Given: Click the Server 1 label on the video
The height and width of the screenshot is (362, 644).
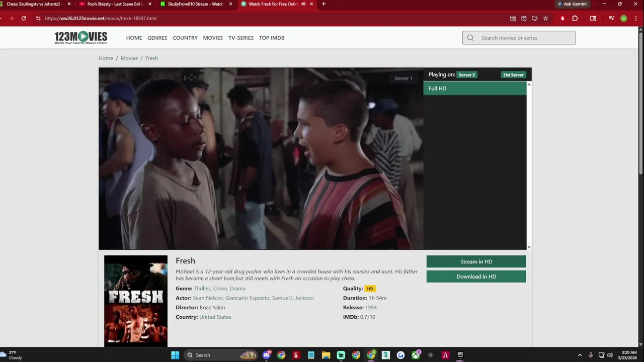Looking at the screenshot, I should click(404, 78).
